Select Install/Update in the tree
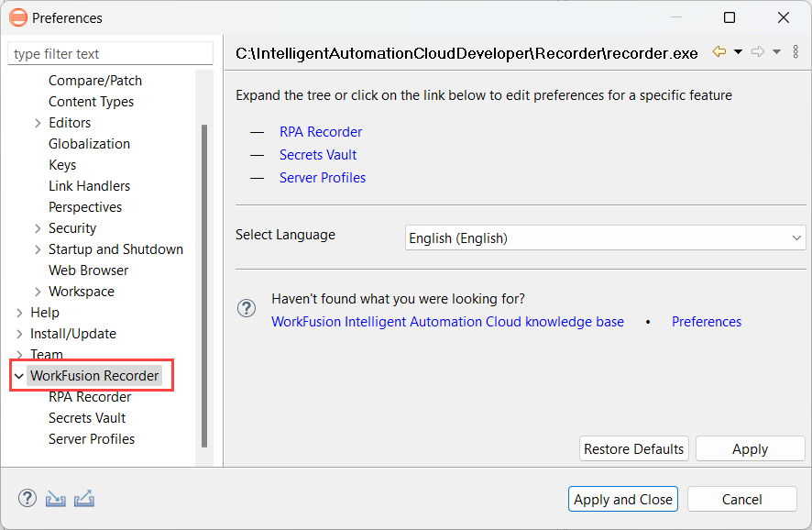The image size is (812, 530). click(73, 334)
